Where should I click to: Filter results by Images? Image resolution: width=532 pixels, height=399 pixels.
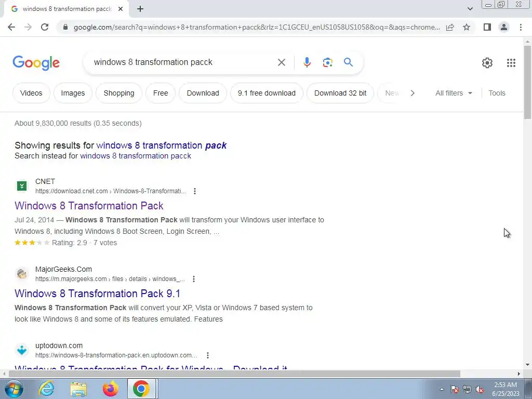(x=73, y=93)
